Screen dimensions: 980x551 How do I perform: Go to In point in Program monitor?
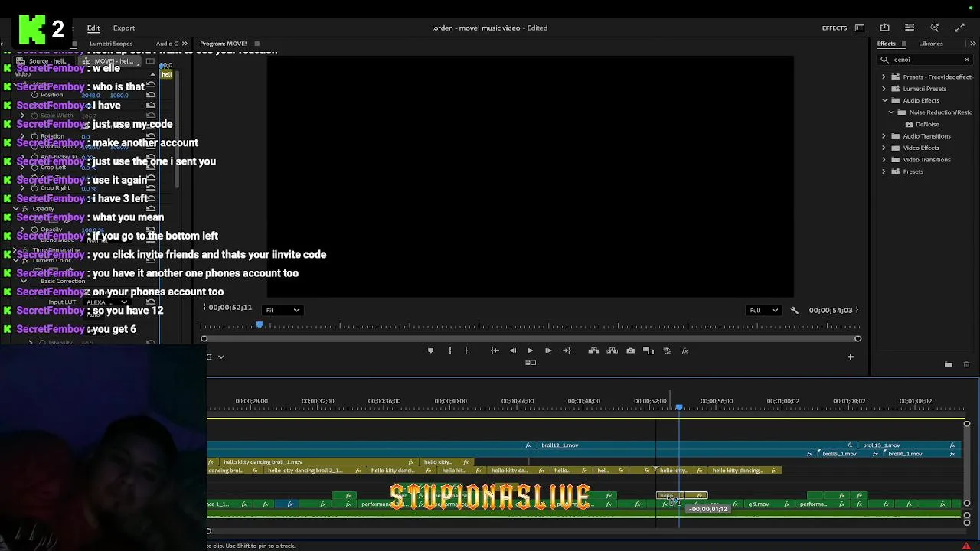[495, 350]
